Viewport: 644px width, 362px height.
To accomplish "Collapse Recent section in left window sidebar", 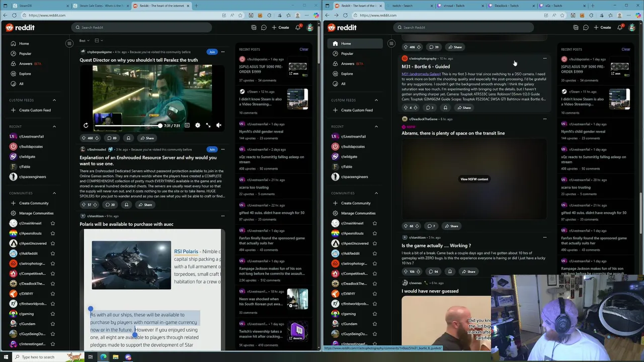I will pos(54,126).
